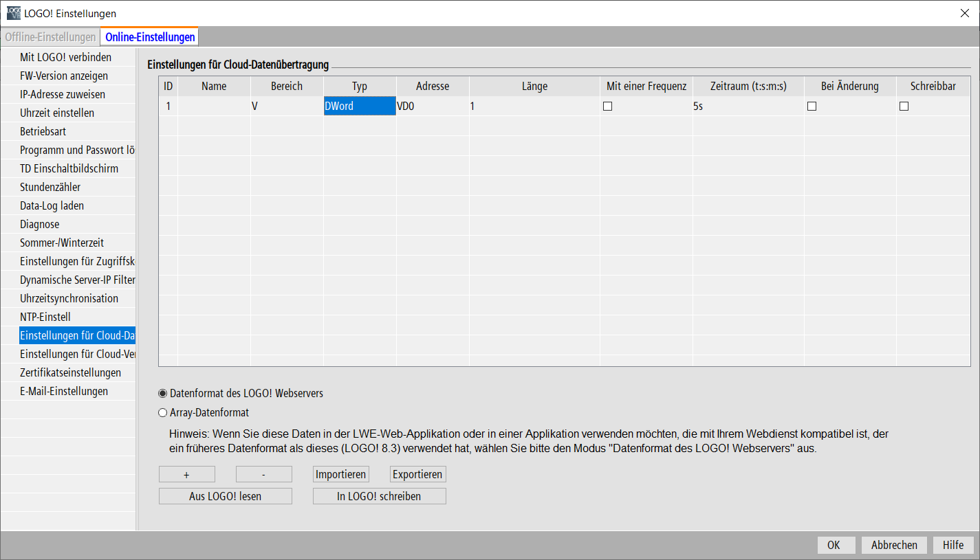Check the Schreibbar box in row 1

point(904,107)
